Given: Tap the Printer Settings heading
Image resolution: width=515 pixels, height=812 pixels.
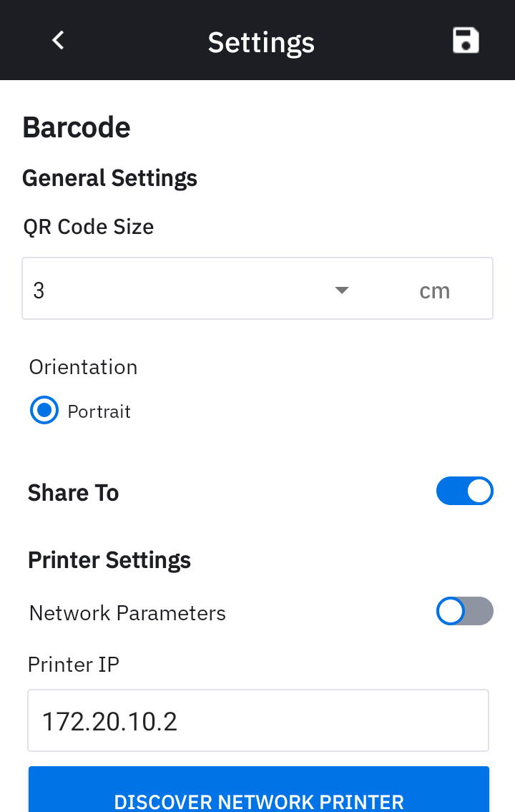Looking at the screenshot, I should click(x=109, y=560).
